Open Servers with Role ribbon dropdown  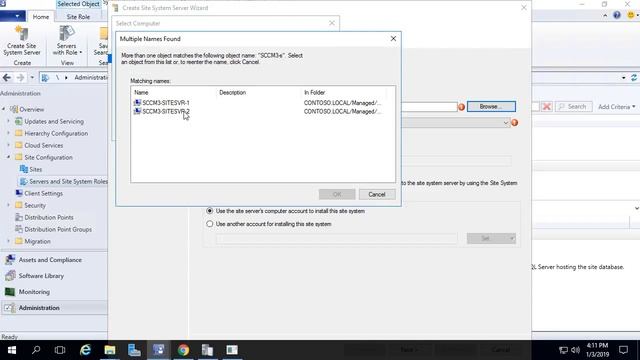click(67, 41)
